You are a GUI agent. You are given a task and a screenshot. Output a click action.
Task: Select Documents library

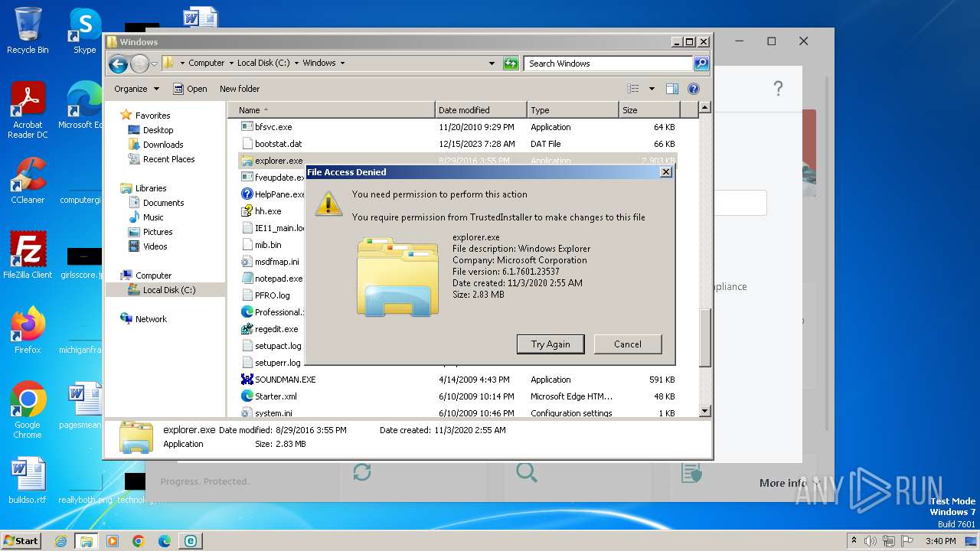tap(155, 203)
